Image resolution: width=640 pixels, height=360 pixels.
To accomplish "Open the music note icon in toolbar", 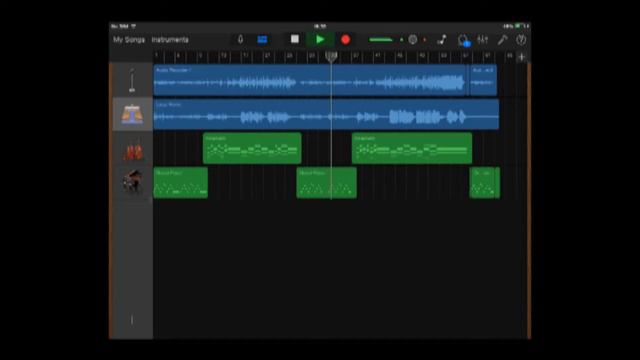I will pyautogui.click(x=442, y=40).
